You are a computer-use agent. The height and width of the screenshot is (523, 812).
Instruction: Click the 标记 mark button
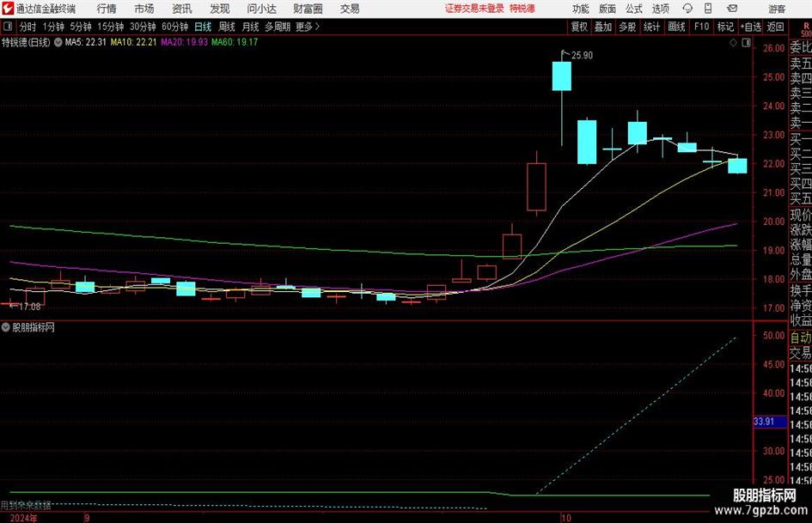point(725,27)
